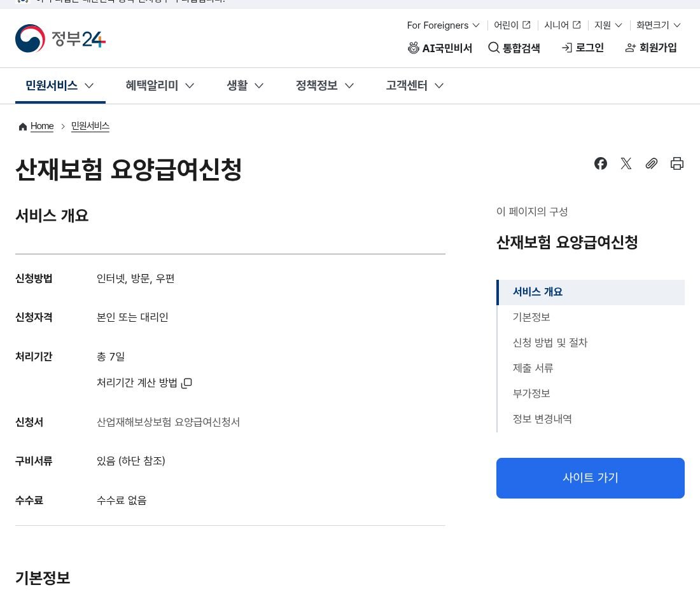
Task: Open the 고객센터 menu
Action: pos(415,85)
